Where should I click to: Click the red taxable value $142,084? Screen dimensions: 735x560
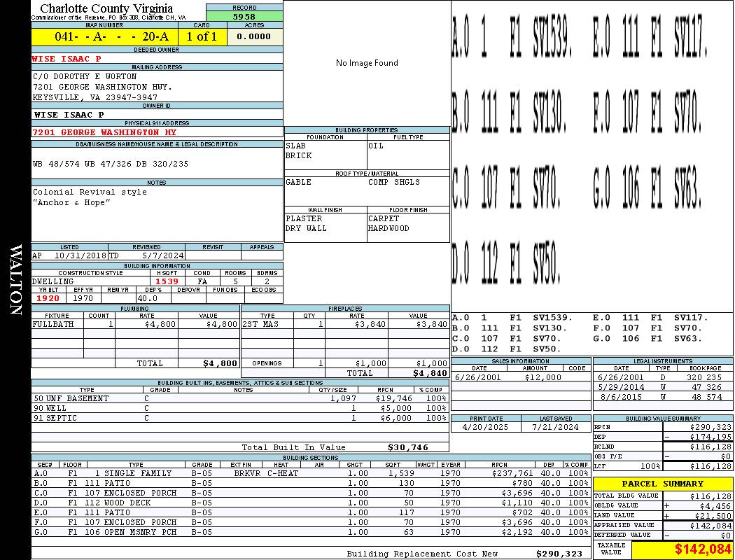coord(703,549)
